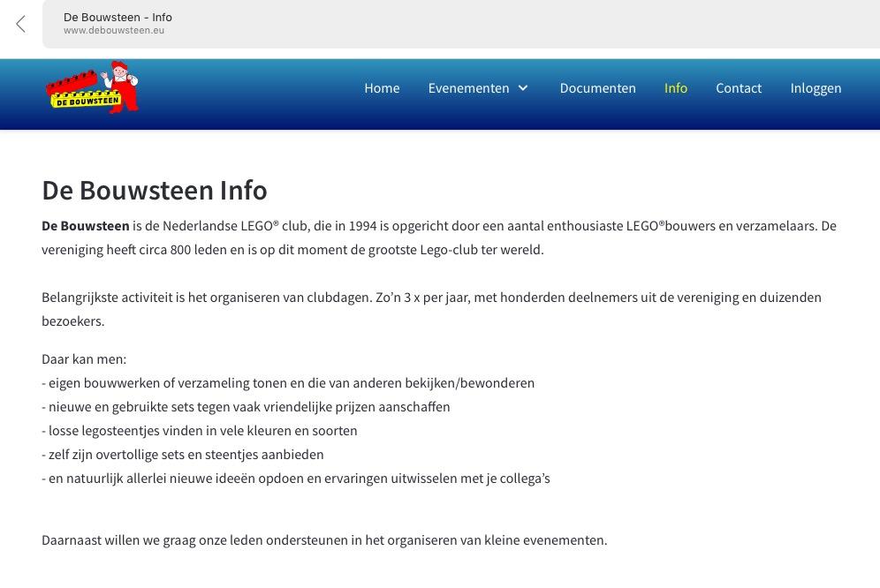Click the "eigen bouwwerken of verzameling" list item
The height and width of the screenshot is (588, 880).
click(x=288, y=383)
